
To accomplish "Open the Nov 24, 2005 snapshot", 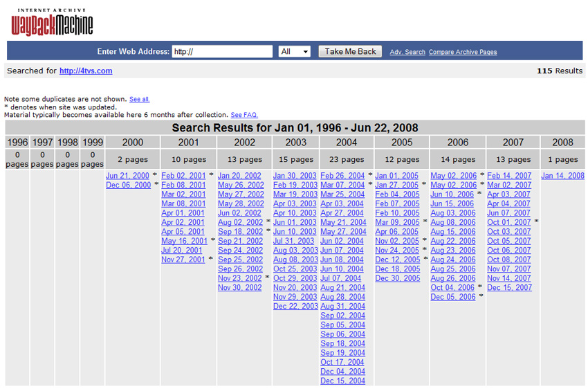I will [x=397, y=251].
